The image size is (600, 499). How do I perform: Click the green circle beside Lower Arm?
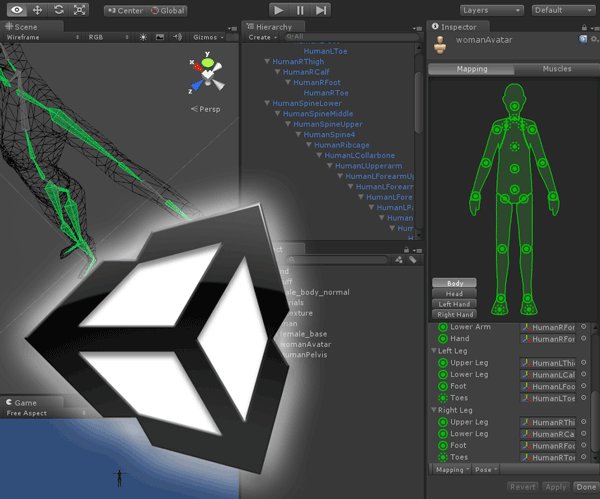(443, 327)
